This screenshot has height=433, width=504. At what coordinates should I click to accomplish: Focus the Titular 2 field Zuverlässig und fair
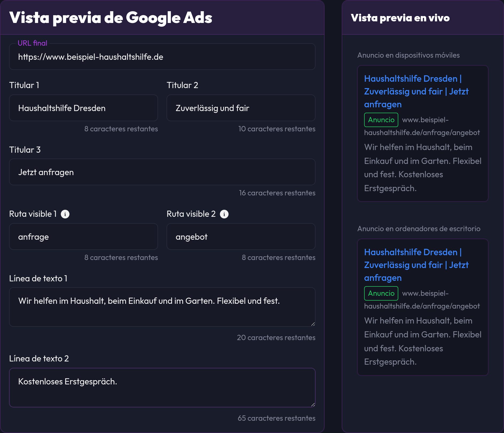tap(241, 108)
